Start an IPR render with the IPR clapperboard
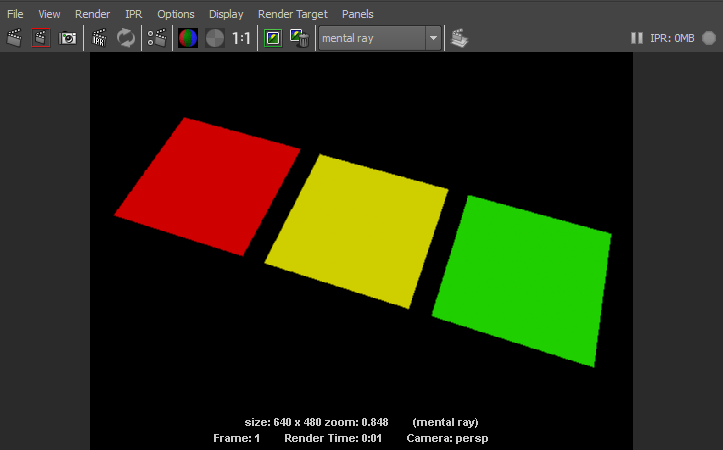This screenshot has width=723, height=450. click(x=99, y=38)
